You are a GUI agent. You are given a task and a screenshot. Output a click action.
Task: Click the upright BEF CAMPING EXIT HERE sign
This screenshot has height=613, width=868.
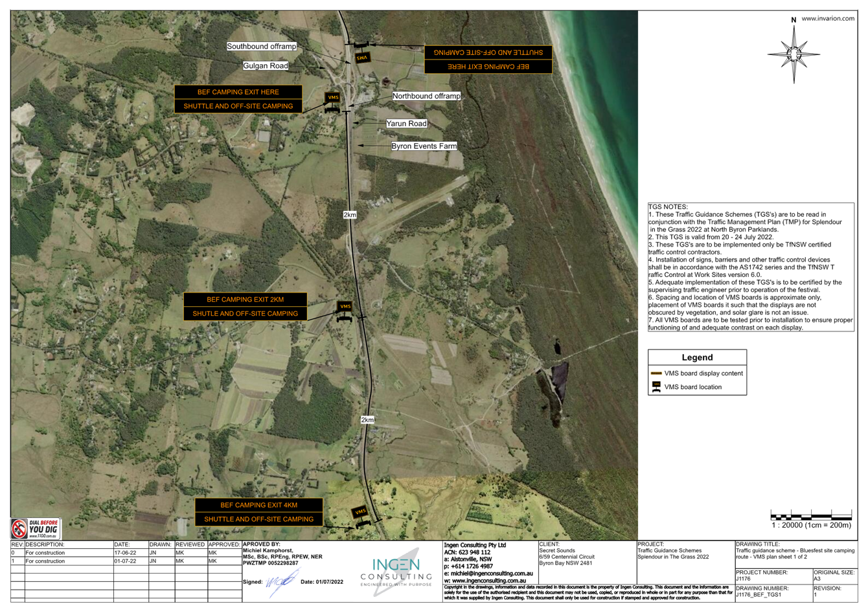(238, 92)
